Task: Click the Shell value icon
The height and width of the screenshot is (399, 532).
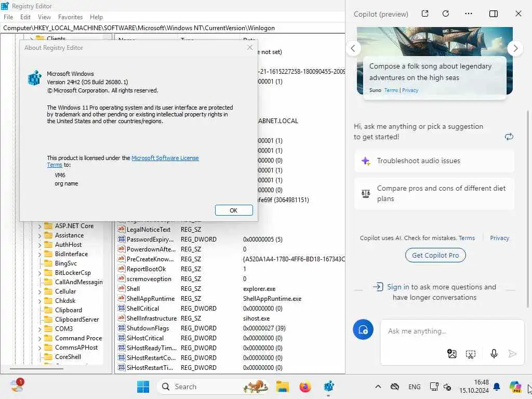Action: 121,288
